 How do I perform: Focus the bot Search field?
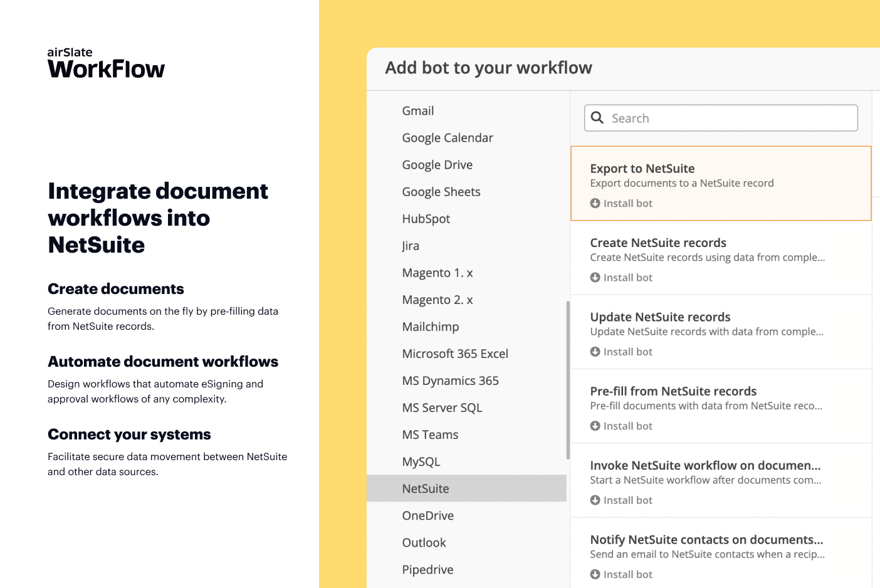tap(721, 118)
